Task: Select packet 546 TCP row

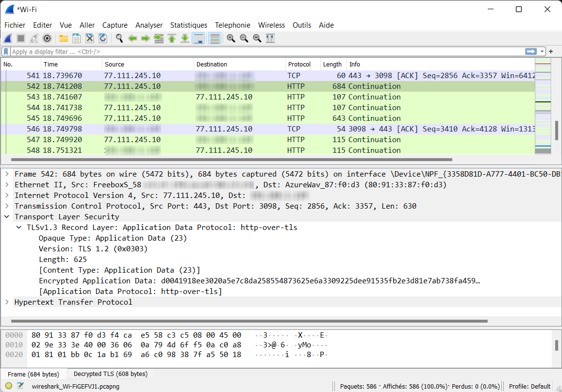Action: [268, 129]
